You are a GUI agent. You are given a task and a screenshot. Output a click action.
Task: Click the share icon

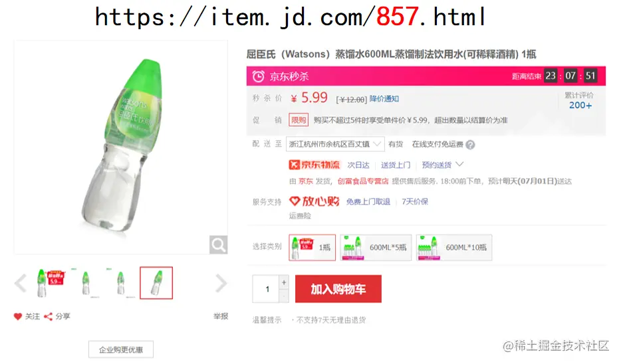point(48,317)
